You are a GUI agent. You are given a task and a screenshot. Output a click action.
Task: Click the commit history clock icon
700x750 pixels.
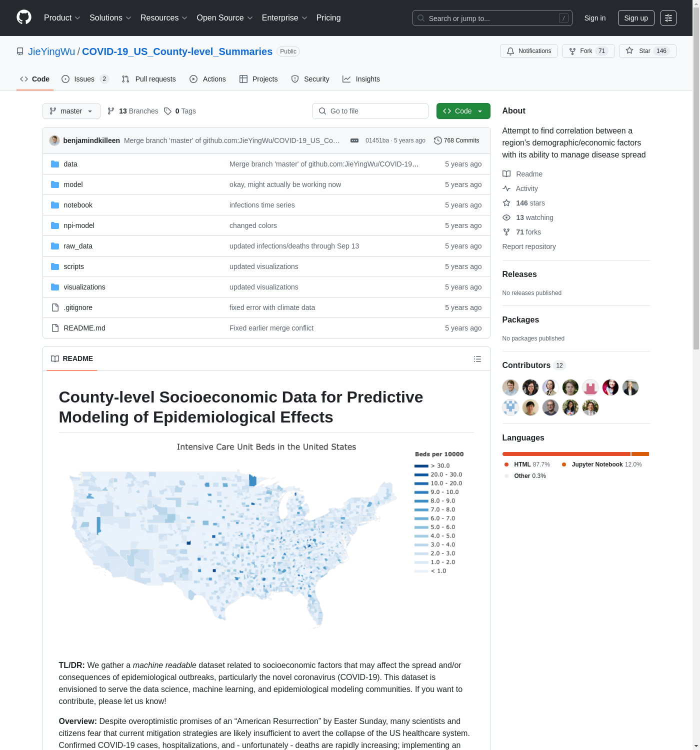[x=437, y=140]
